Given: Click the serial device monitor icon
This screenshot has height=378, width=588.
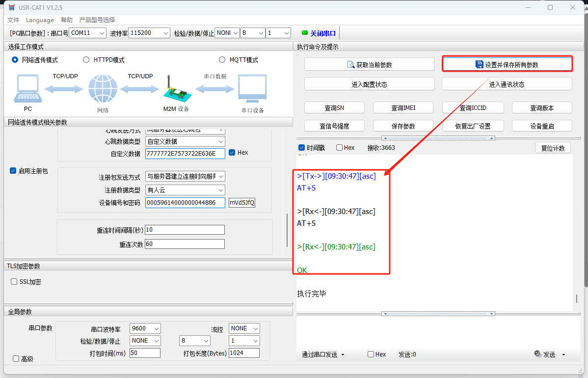Looking at the screenshot, I should coord(252,89).
